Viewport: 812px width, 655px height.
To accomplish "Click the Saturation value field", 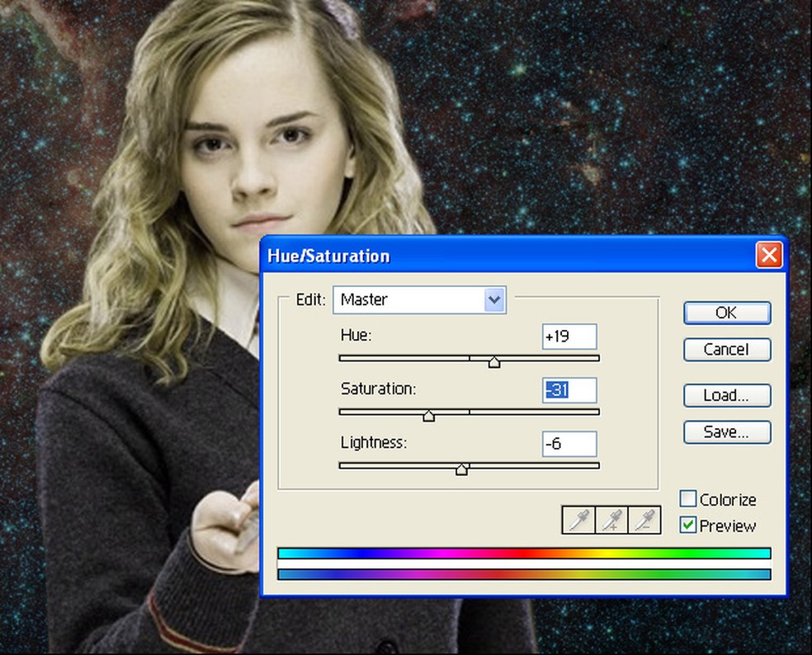I will pos(569,390).
